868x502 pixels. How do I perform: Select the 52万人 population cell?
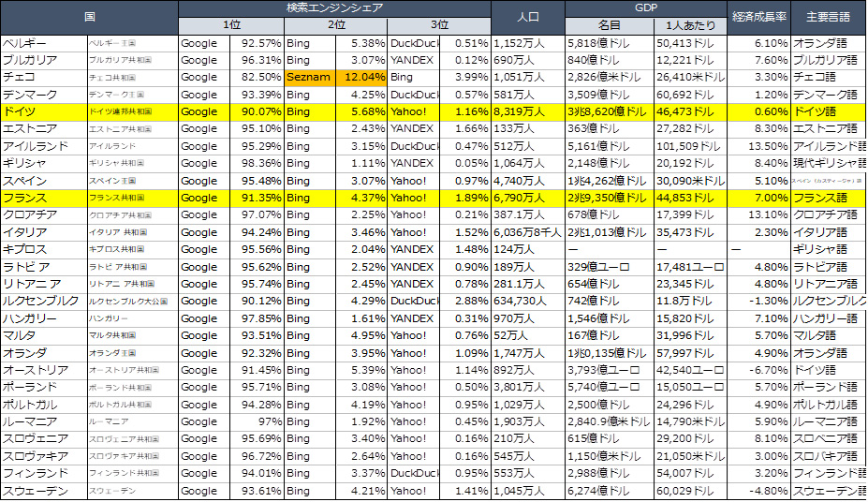click(x=528, y=335)
